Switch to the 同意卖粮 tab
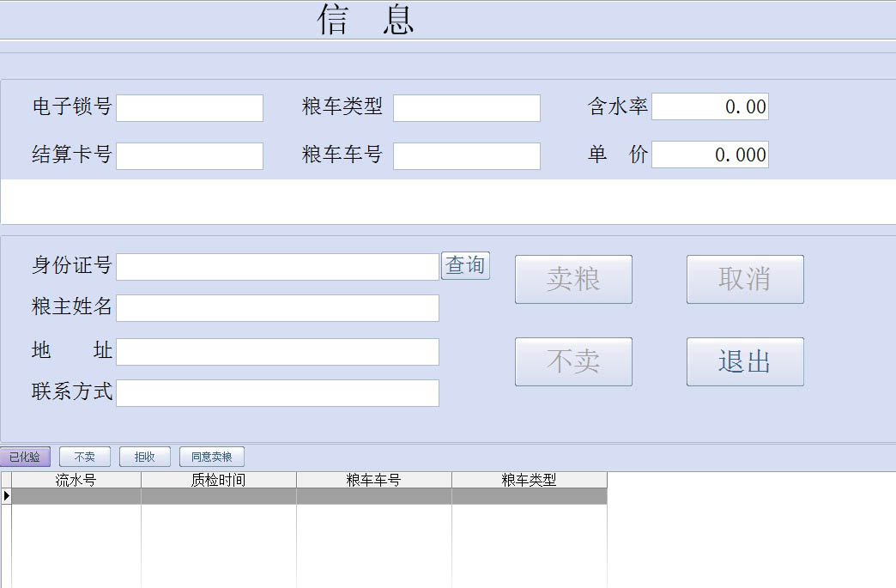 click(211, 457)
